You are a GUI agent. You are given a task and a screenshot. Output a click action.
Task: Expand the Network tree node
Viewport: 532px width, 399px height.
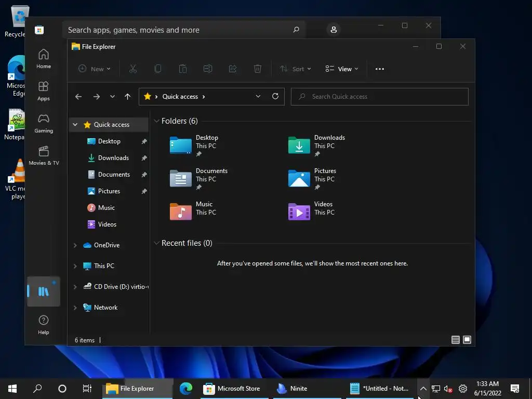pyautogui.click(x=75, y=308)
